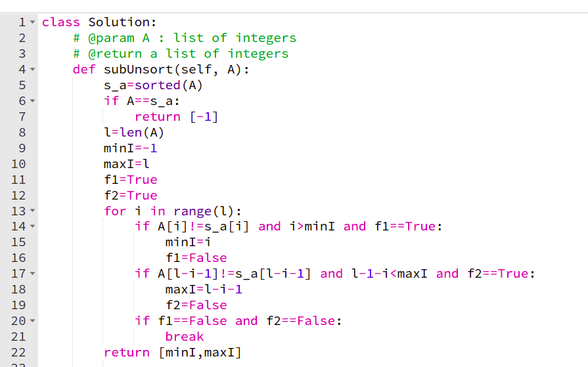Screen dimensions: 588x367
Task: Collapse the def subUnsort fold arrow
Action: point(33,70)
